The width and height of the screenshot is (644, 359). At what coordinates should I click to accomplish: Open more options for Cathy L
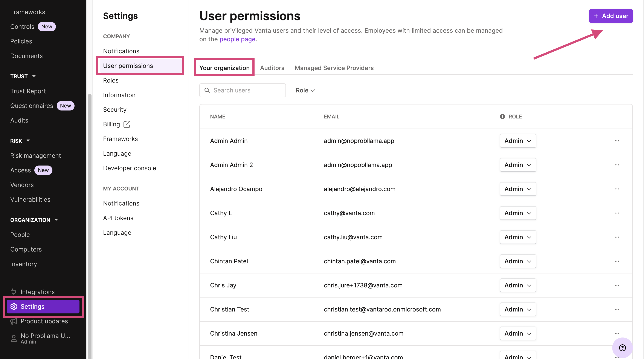coord(617,213)
